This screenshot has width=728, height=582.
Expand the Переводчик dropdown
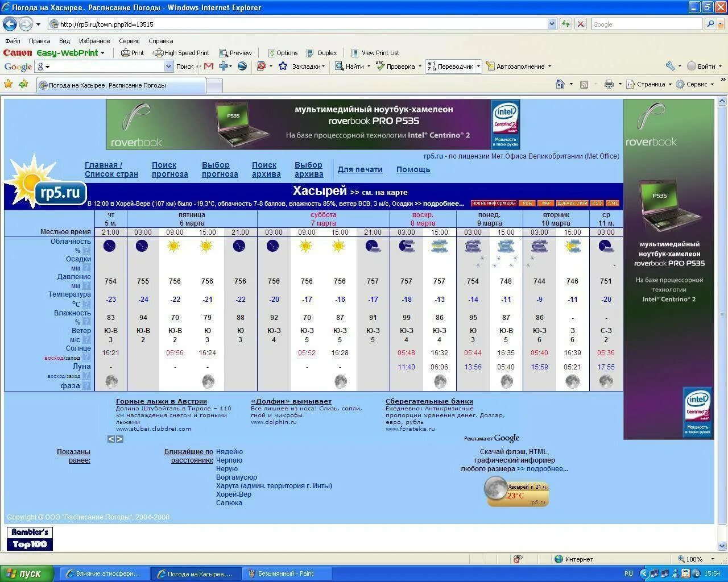(478, 66)
